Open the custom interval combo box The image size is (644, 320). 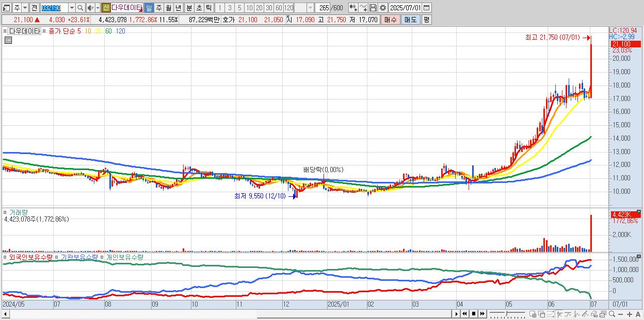pos(304,8)
